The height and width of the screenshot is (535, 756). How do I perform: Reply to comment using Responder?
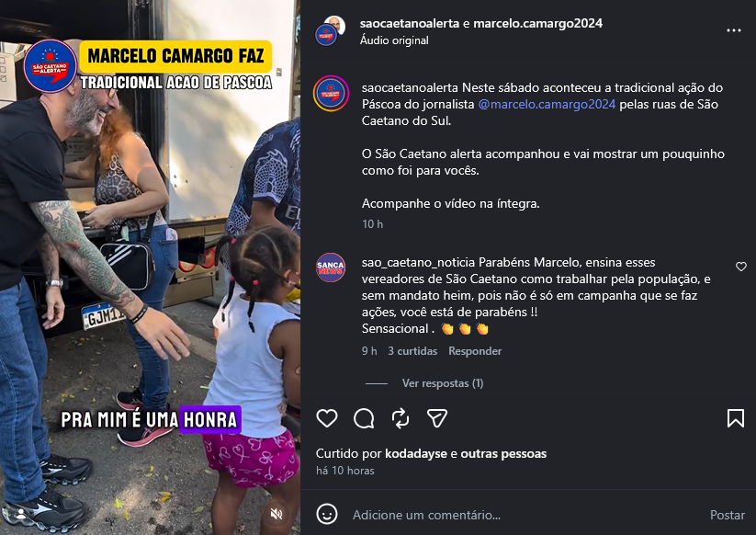click(x=475, y=351)
